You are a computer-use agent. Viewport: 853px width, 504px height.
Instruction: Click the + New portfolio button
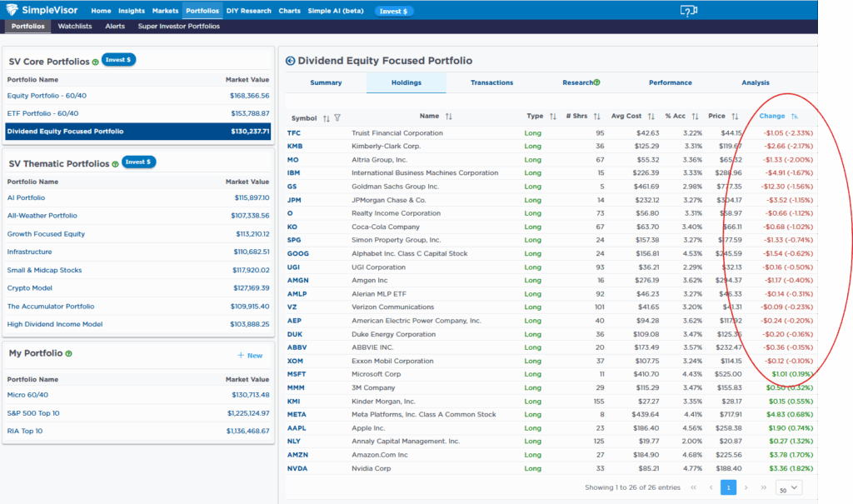coord(250,355)
